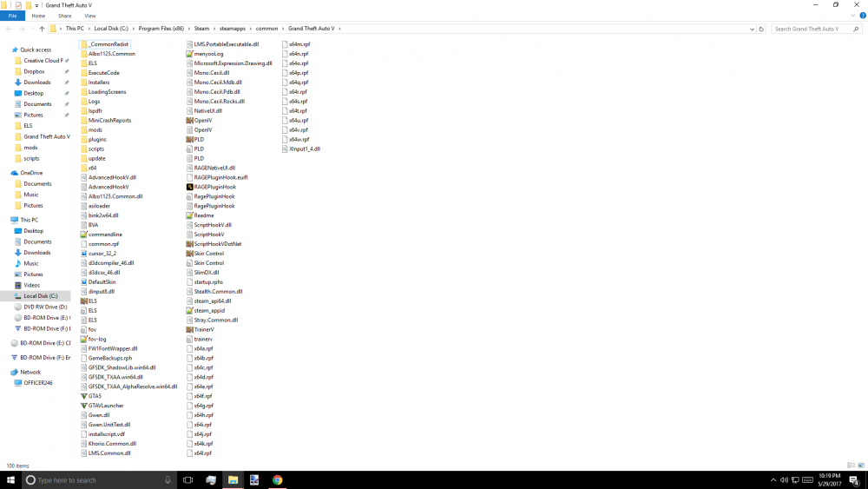Open Google Chrome from the taskbar

[x=278, y=480]
